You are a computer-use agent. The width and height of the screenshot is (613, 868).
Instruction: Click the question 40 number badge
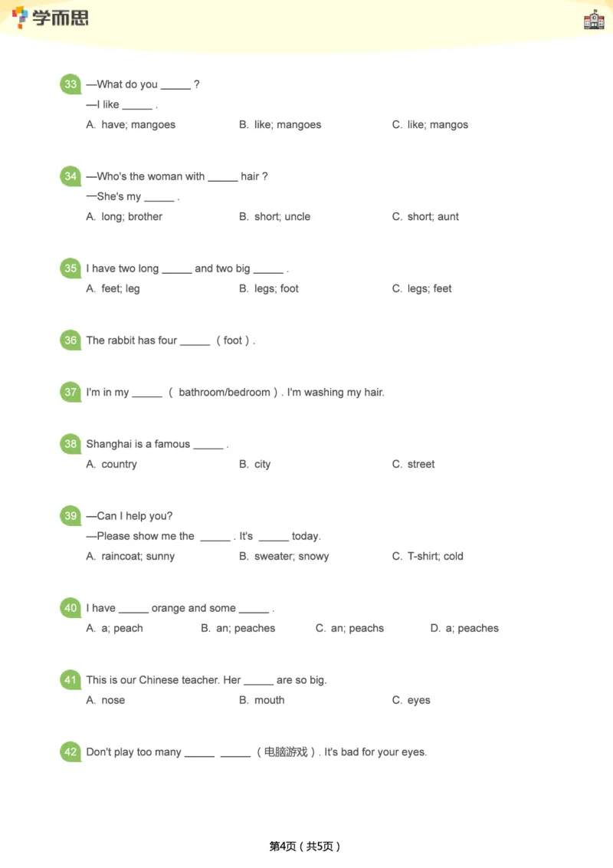pyautogui.click(x=70, y=608)
